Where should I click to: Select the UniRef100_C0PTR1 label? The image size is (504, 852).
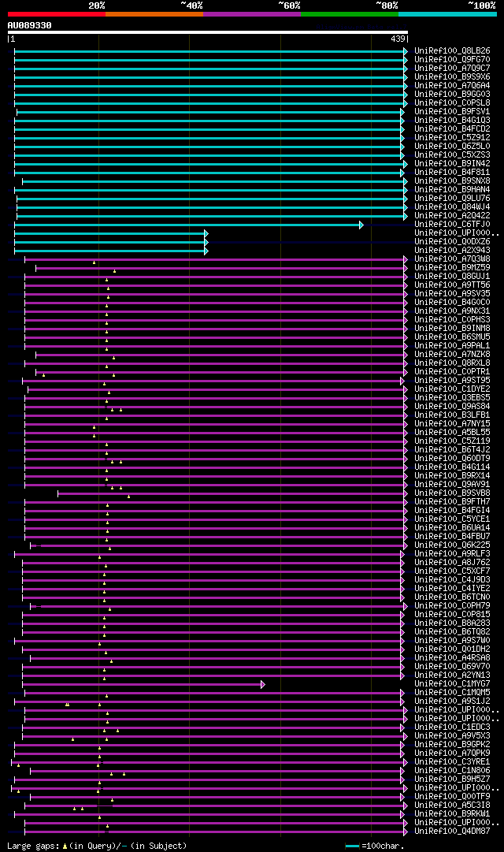click(452, 373)
